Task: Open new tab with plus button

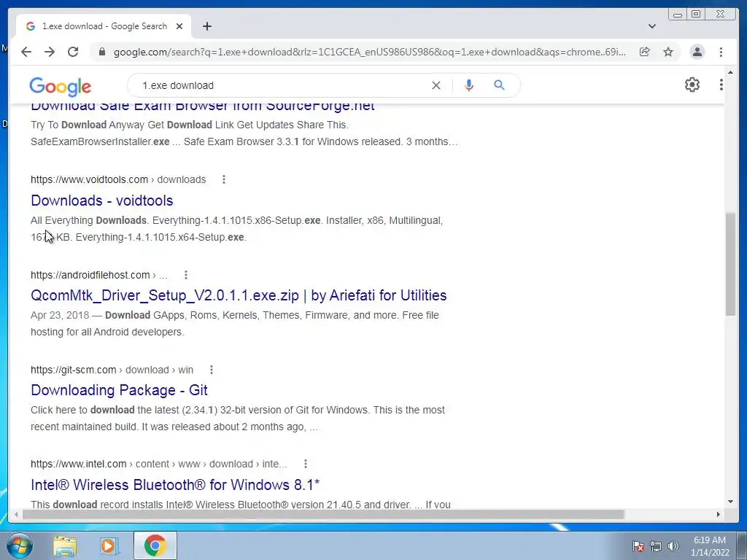Action: [206, 26]
